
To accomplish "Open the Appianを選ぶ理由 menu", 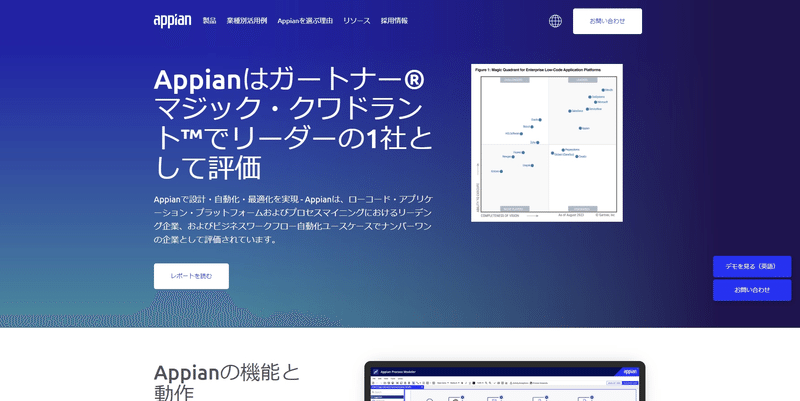I will pos(305,21).
